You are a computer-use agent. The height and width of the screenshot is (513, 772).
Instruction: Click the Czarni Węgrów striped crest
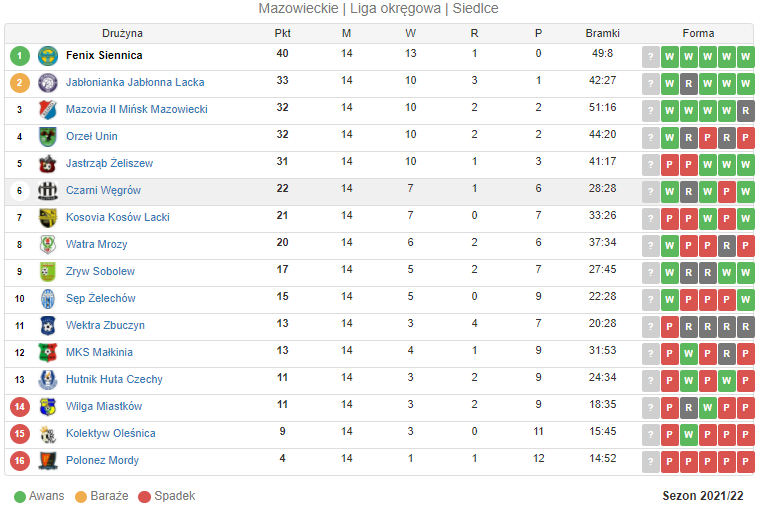tap(48, 191)
